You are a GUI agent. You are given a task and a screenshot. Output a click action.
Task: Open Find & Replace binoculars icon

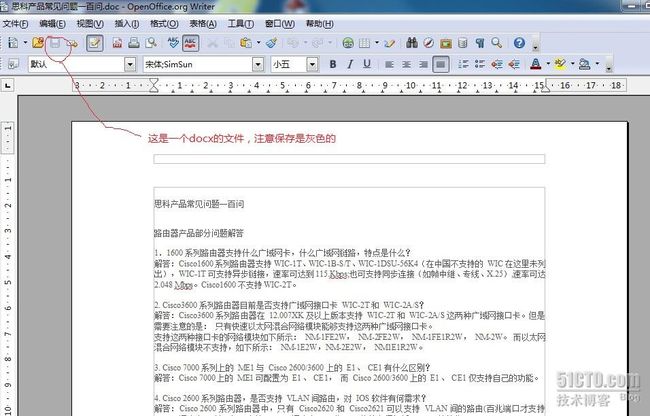pyautogui.click(x=412, y=43)
